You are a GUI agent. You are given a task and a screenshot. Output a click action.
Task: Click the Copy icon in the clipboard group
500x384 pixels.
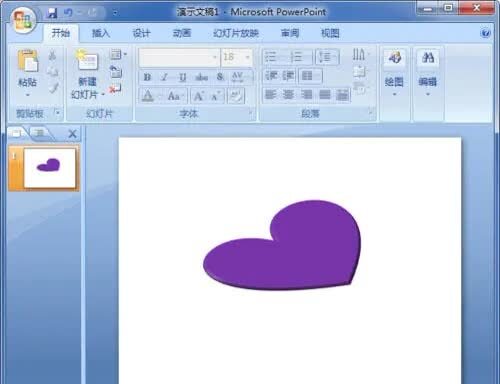tap(52, 71)
